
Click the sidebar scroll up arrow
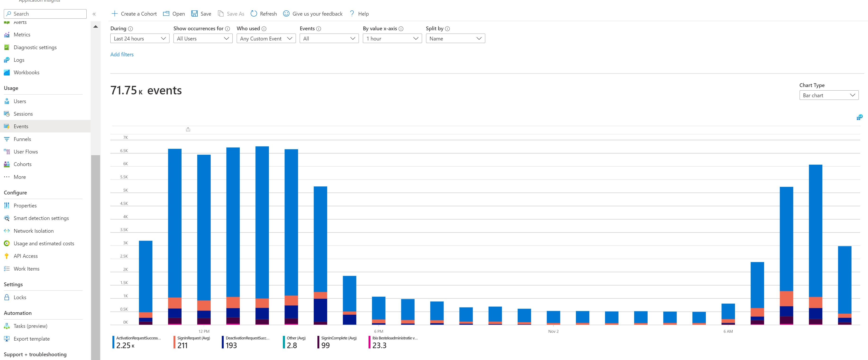coord(96,26)
